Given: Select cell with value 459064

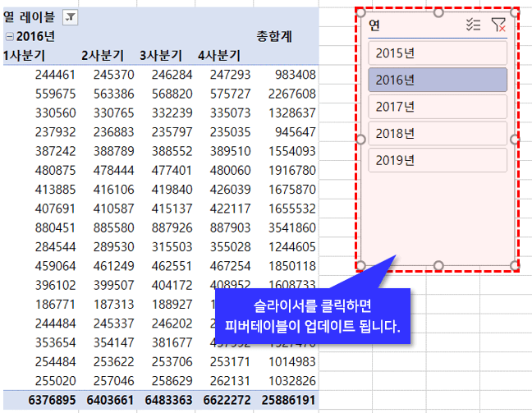Looking at the screenshot, I should [x=55, y=266].
